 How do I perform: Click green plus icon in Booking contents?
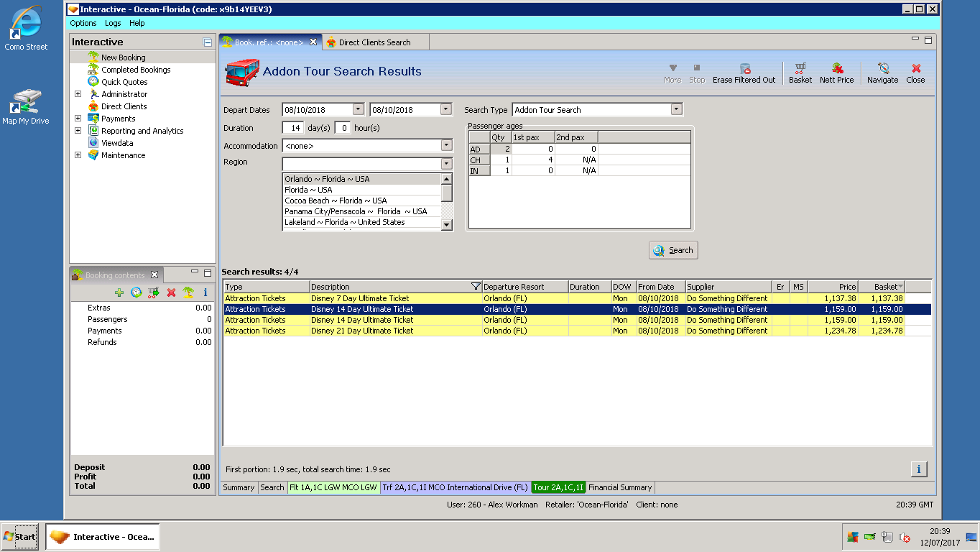click(119, 293)
